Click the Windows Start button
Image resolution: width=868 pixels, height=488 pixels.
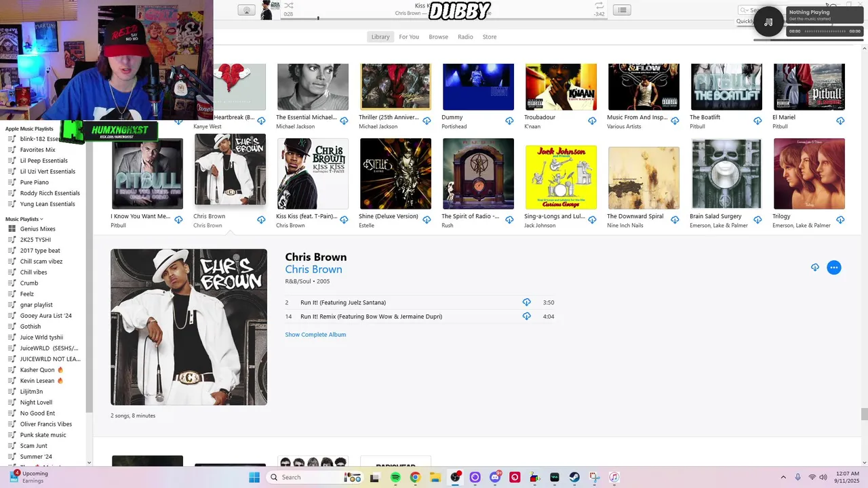tap(254, 477)
